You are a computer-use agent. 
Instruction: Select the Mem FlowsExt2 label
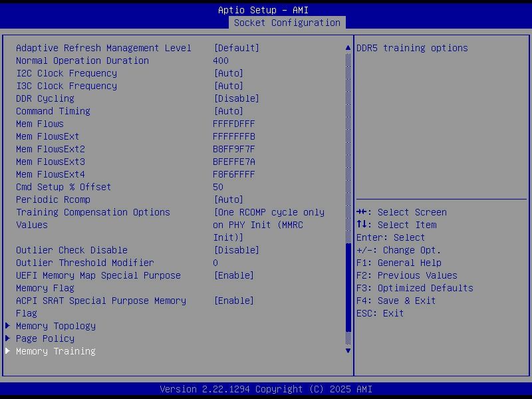click(51, 149)
